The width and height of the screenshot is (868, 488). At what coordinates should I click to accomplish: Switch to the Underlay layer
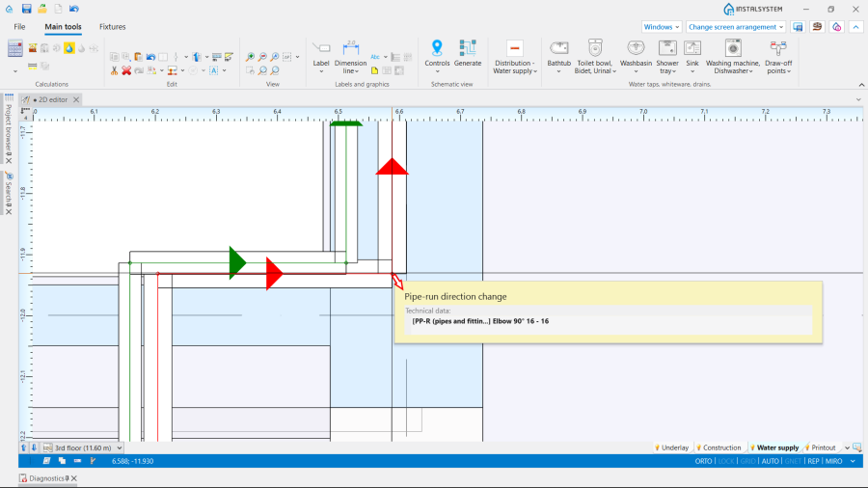pyautogui.click(x=674, y=447)
